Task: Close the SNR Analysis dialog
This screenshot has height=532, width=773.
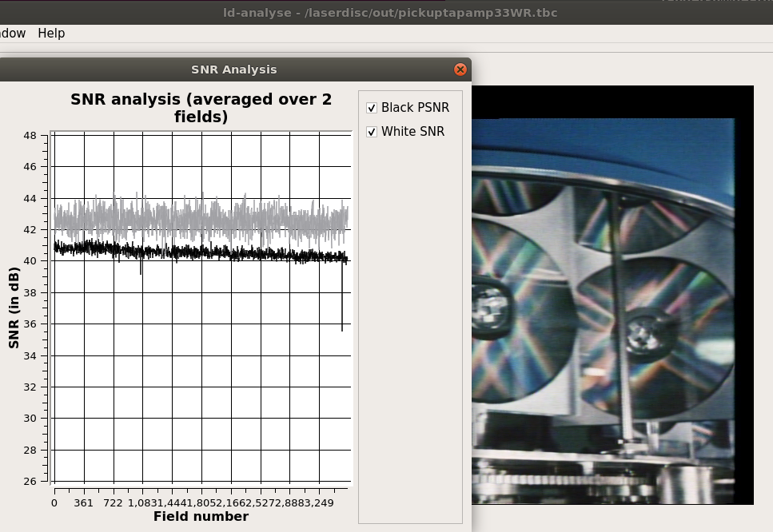Action: 460,69
